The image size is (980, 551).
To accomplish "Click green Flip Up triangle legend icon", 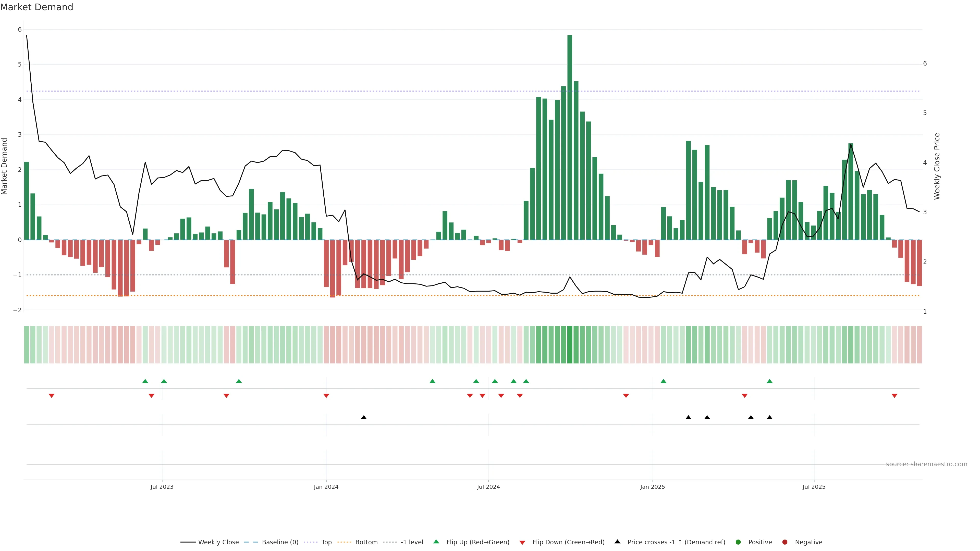I will 436,542.
